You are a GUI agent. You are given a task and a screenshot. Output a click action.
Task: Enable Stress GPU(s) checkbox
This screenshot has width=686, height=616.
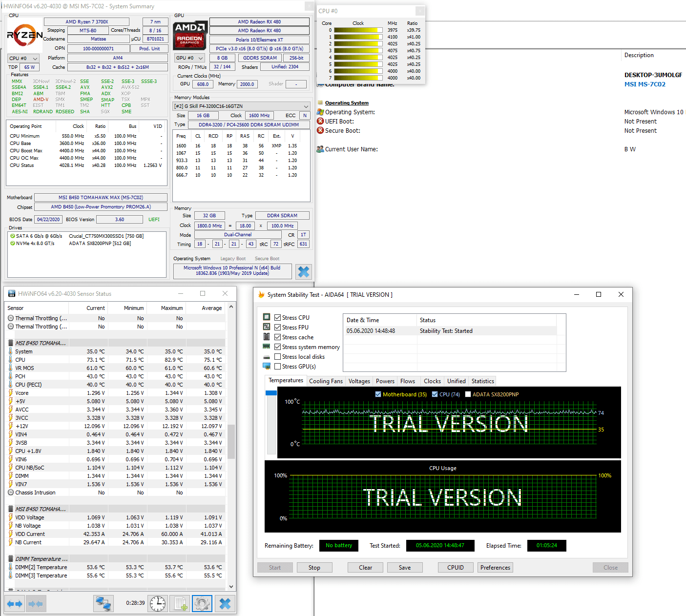(x=277, y=366)
